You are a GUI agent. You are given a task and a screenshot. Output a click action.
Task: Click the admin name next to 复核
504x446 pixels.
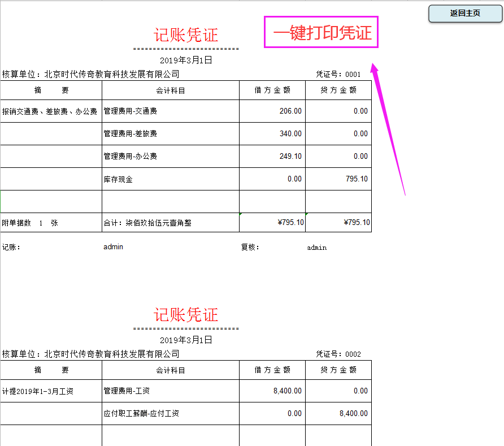[x=316, y=247]
